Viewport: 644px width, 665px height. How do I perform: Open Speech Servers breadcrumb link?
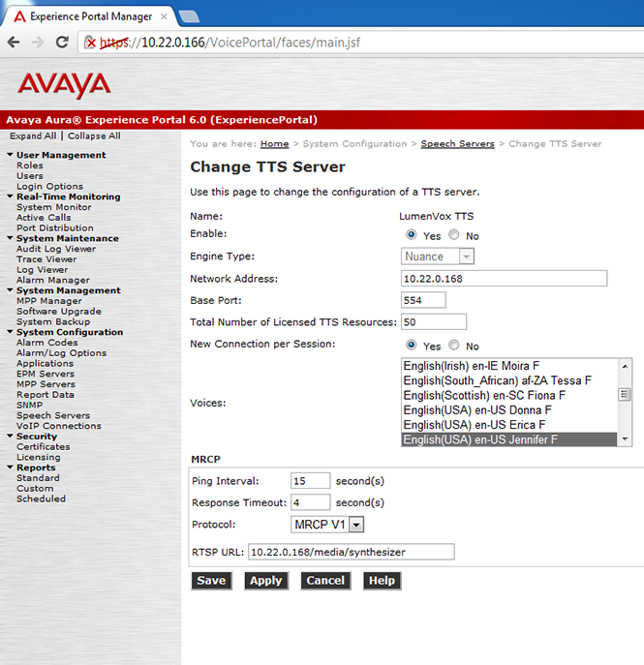[457, 144]
